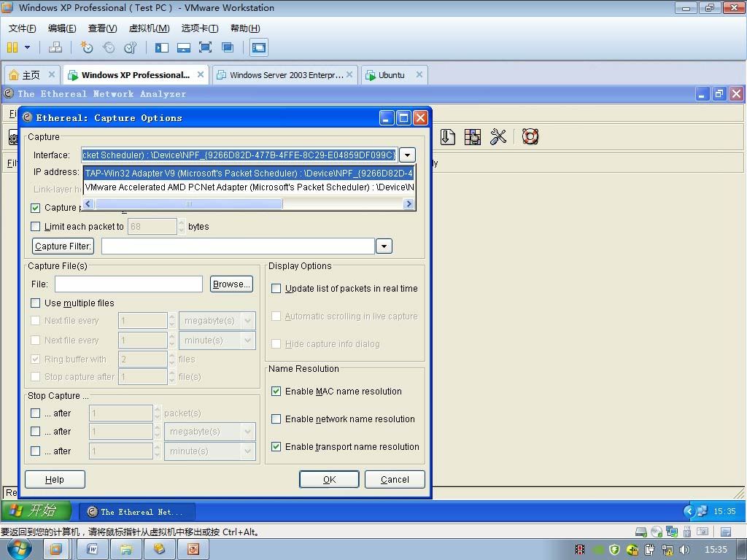Open Ethereal preferences wrench-screwdriver icon
The height and width of the screenshot is (560, 747).
[x=498, y=136]
